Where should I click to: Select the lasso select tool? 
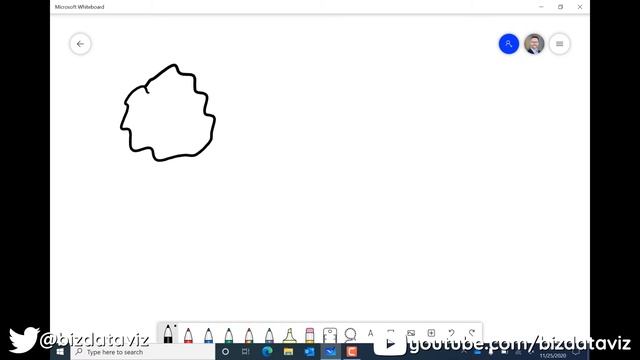[350, 334]
